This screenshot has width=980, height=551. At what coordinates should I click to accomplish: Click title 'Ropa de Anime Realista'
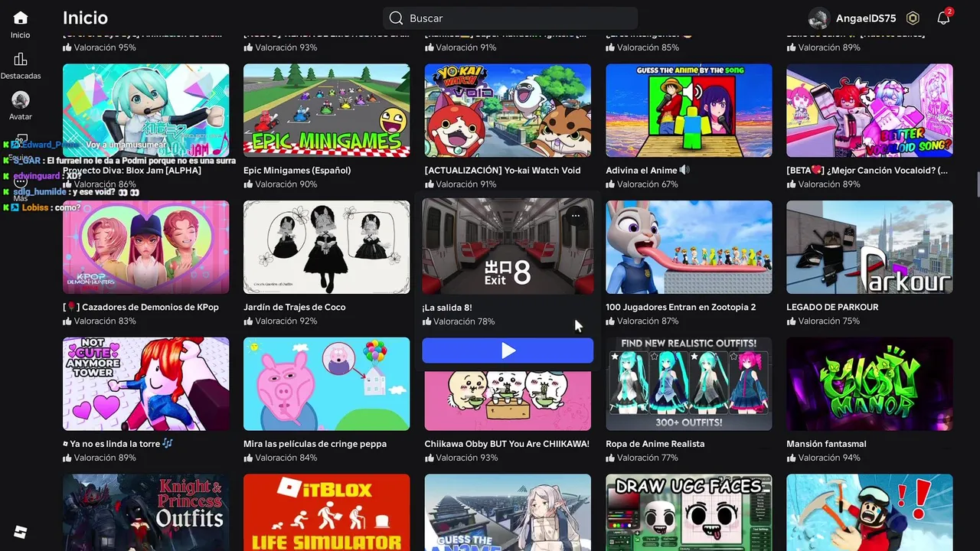(655, 444)
